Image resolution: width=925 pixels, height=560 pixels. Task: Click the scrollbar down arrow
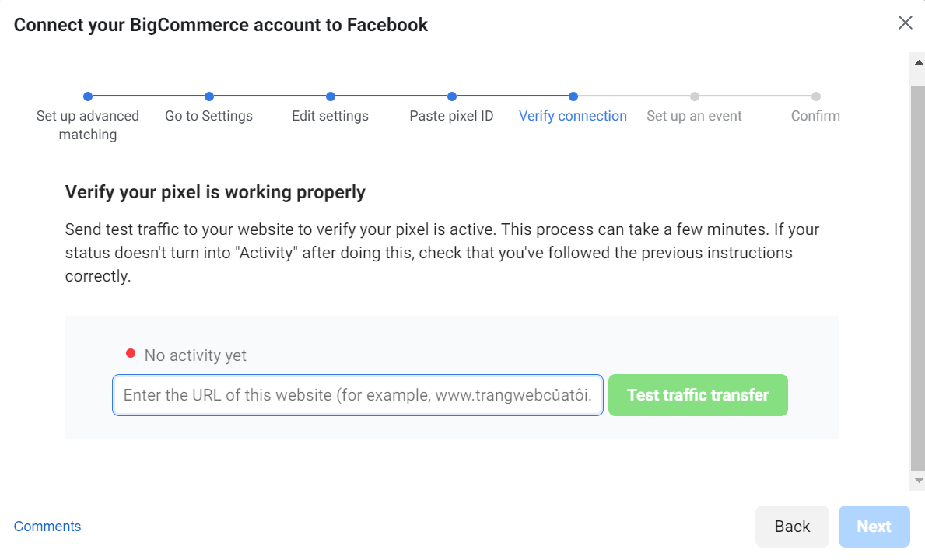(x=919, y=481)
